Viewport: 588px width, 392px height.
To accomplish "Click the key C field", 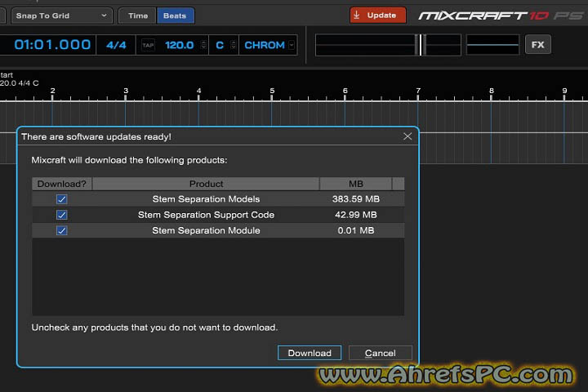I will [220, 46].
